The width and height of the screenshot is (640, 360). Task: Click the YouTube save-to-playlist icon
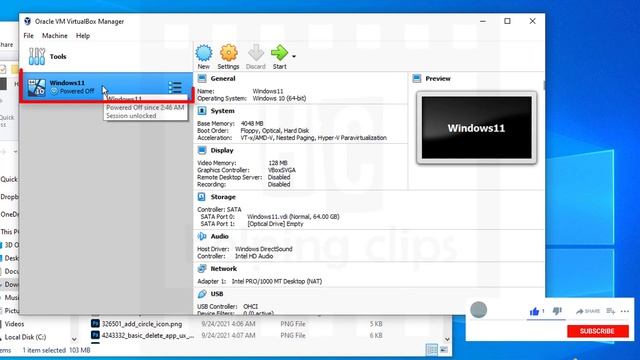[x=611, y=311]
